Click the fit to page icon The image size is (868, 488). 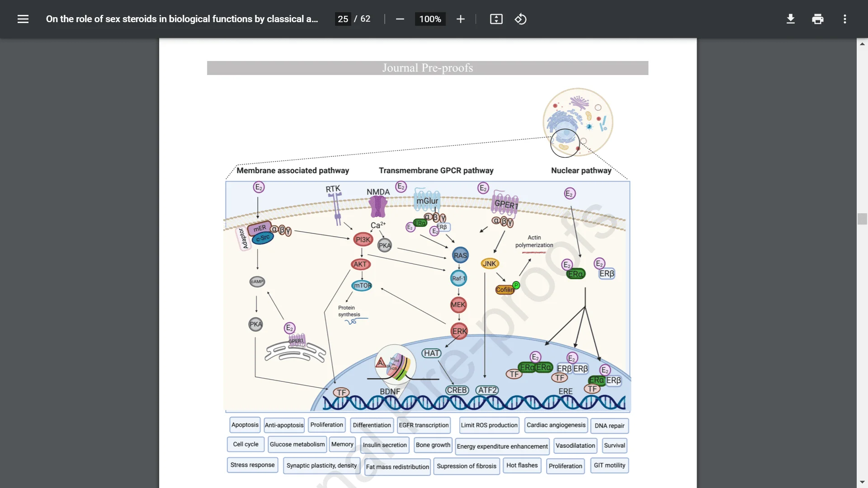[496, 19]
